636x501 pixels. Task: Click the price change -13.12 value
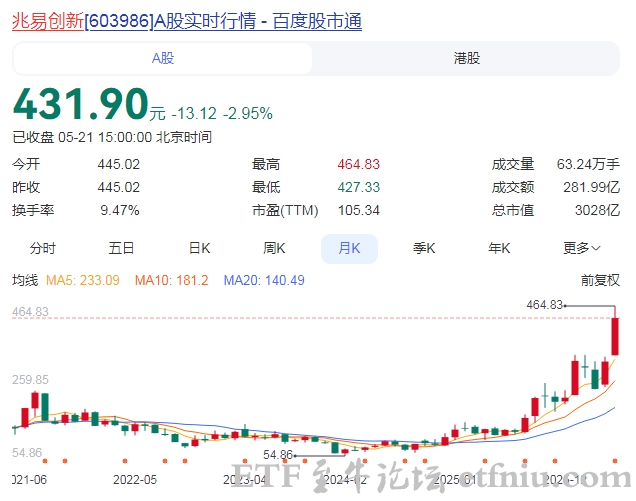click(194, 114)
